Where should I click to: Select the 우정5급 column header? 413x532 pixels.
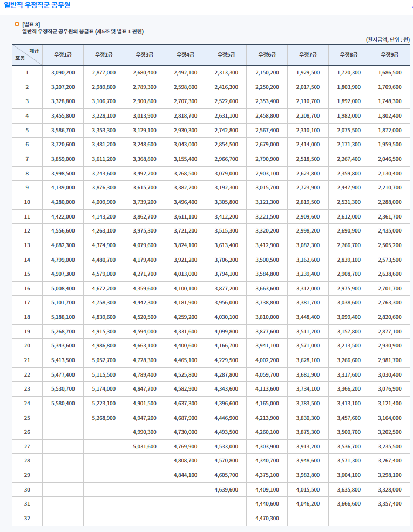click(x=226, y=54)
